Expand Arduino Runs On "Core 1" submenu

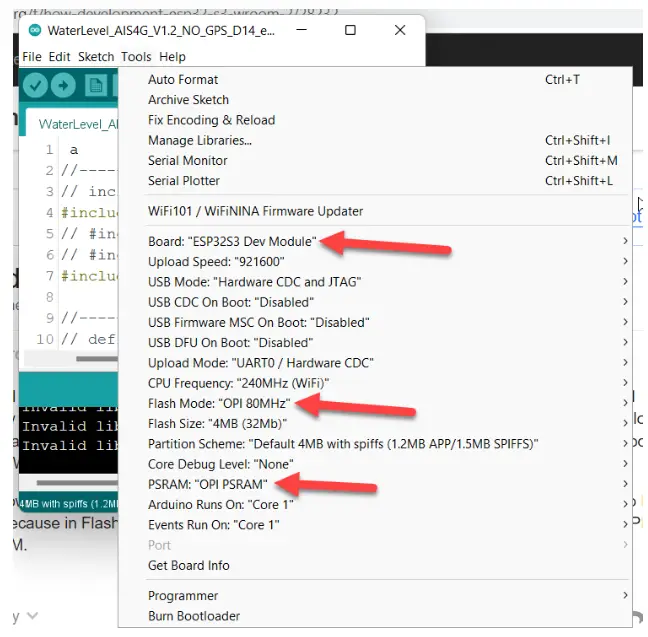375,505
